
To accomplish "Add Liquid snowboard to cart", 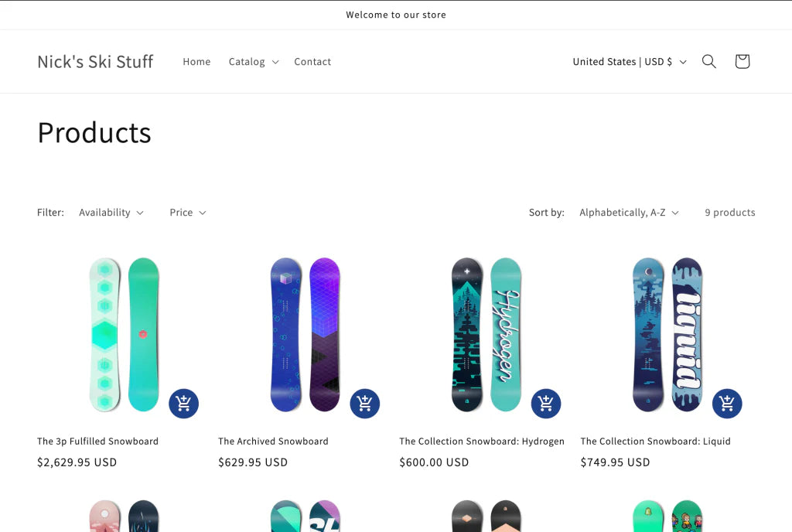I will [727, 404].
